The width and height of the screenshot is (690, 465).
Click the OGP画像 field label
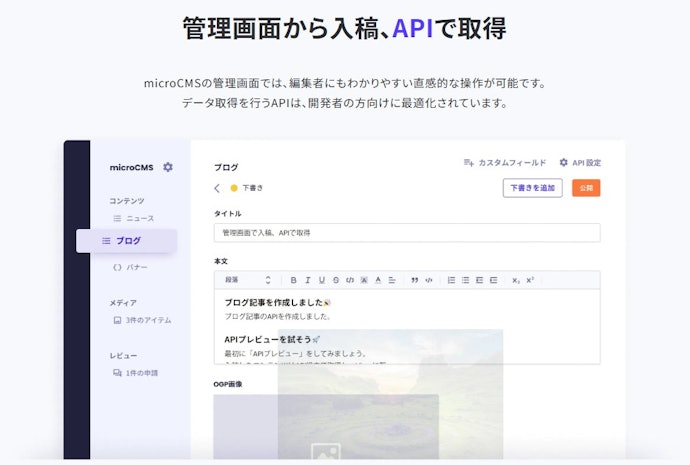(x=228, y=384)
